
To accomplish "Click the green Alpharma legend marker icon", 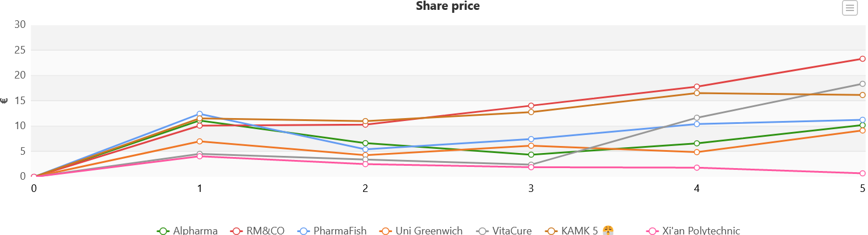I will pyautogui.click(x=163, y=231).
